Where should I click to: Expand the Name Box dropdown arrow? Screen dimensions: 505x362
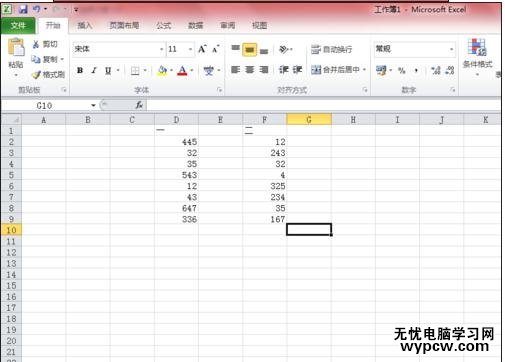coord(93,105)
